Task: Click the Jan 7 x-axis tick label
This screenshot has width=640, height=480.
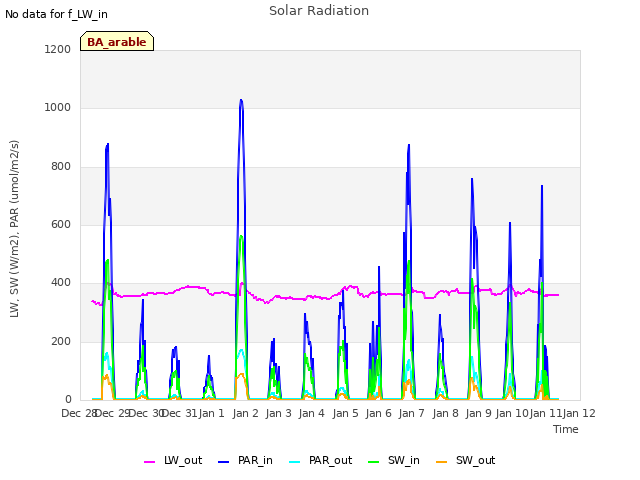Action: pyautogui.click(x=412, y=413)
